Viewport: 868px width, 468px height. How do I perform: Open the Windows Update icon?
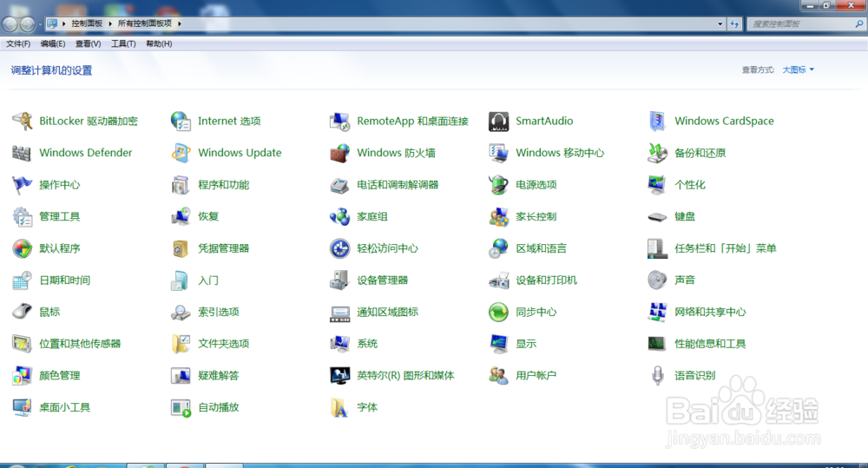click(x=181, y=153)
